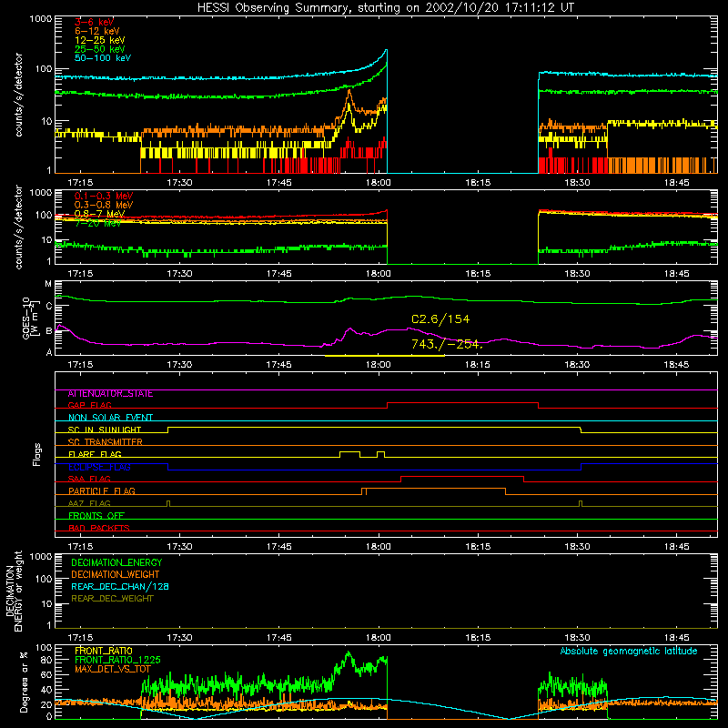Viewport: 728px width, 728px height.
Task: Click the 18:00 tick label in top panel
Action: coord(378,183)
